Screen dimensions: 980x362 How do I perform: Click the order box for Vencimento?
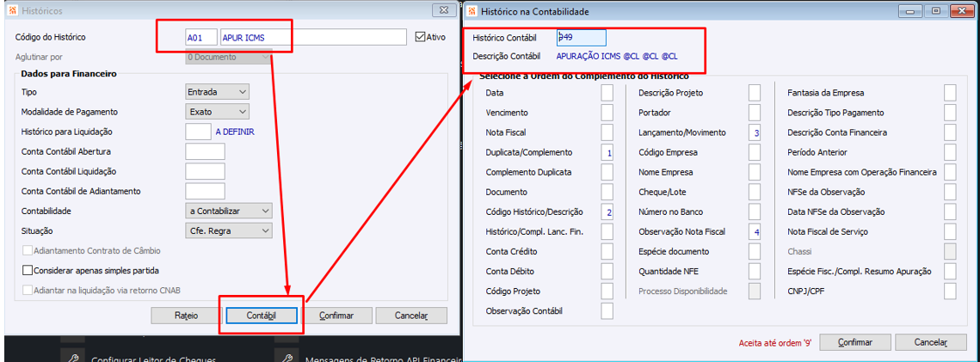pos(607,113)
